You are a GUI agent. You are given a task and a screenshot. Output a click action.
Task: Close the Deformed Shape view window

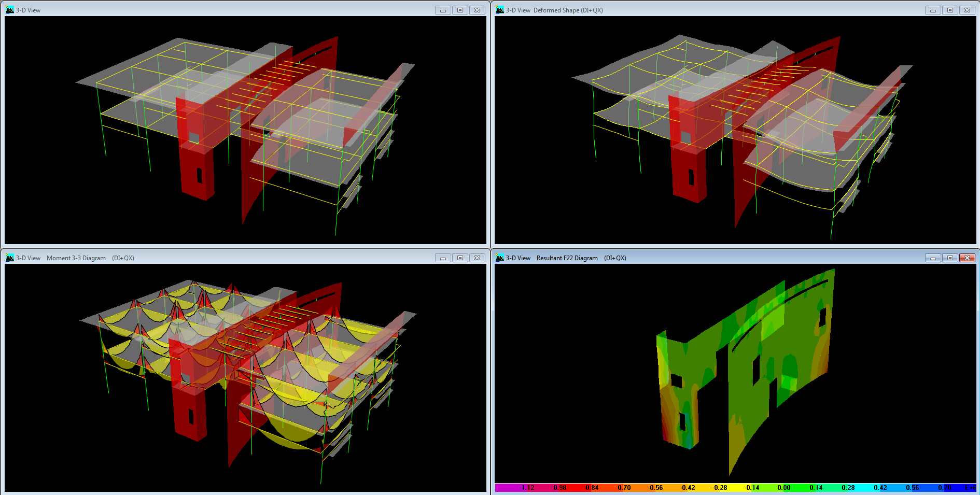click(967, 10)
